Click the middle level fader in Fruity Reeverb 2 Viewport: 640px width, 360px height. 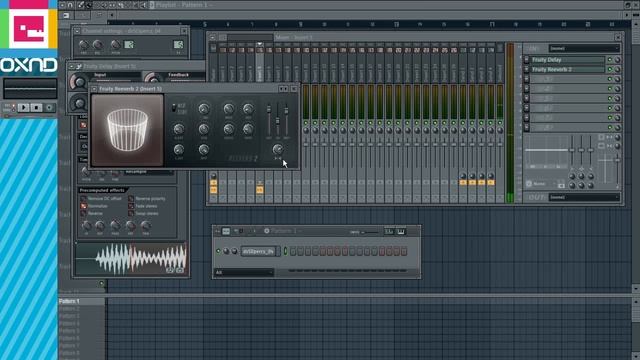[278, 121]
